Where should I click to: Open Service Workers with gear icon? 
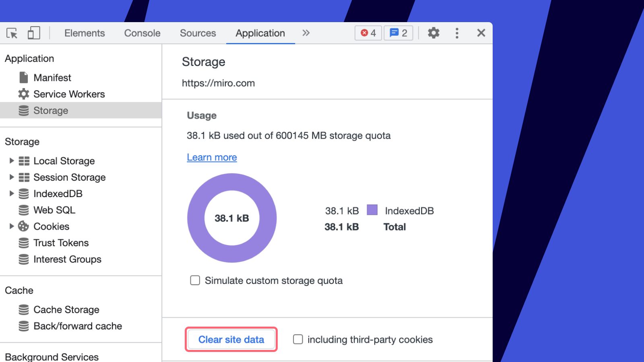click(x=24, y=94)
